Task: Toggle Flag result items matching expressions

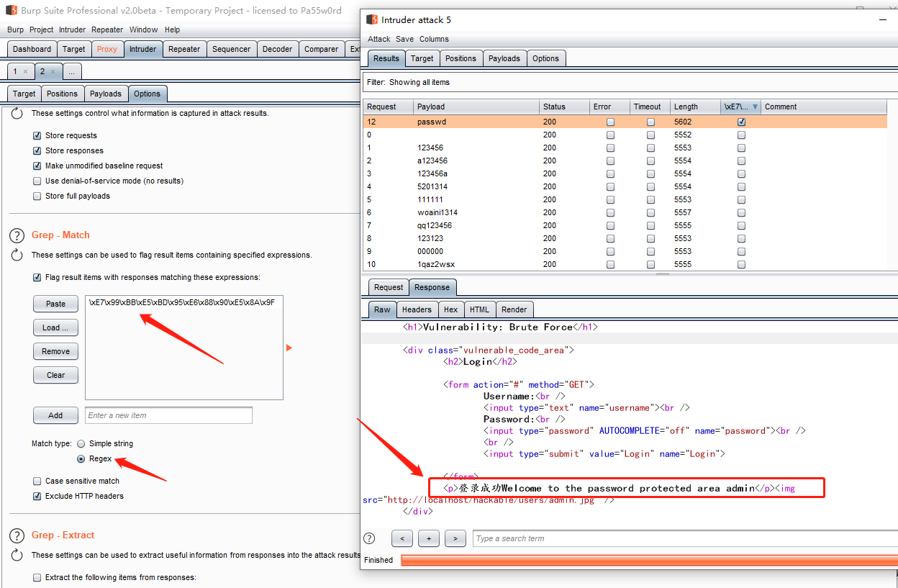Action: [x=37, y=277]
